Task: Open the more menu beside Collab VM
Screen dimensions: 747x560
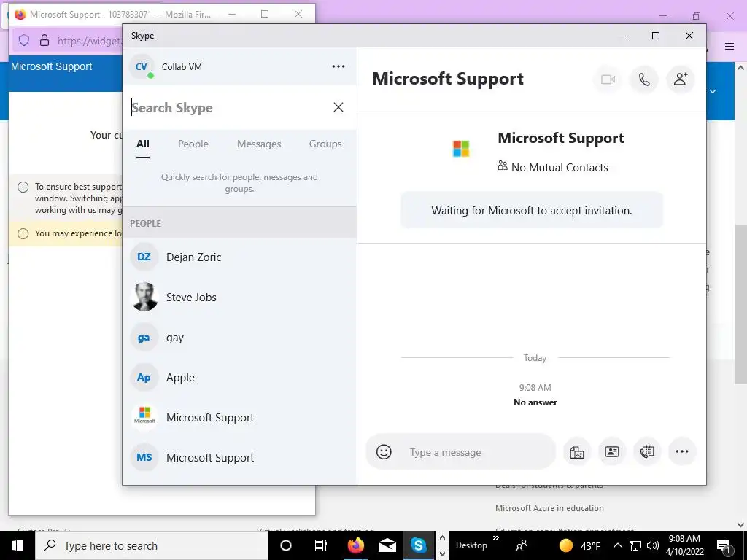Action: 338,66
